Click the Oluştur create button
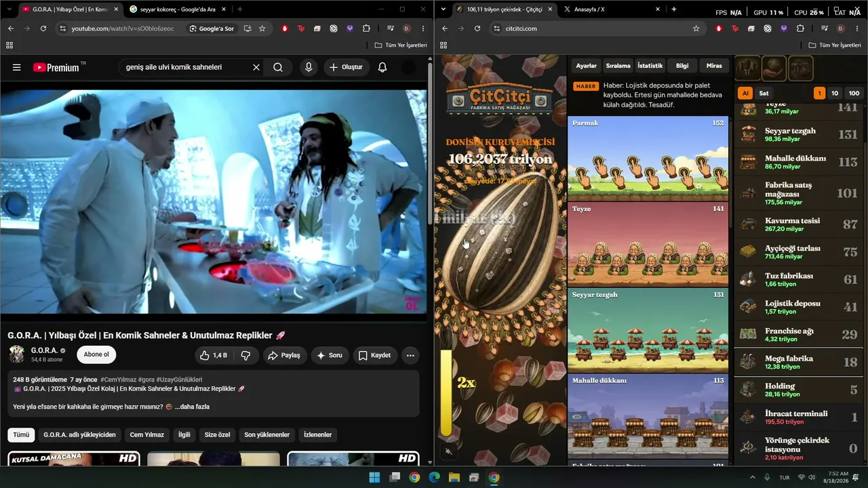Image resolution: width=868 pixels, height=488 pixels. pyautogui.click(x=346, y=67)
